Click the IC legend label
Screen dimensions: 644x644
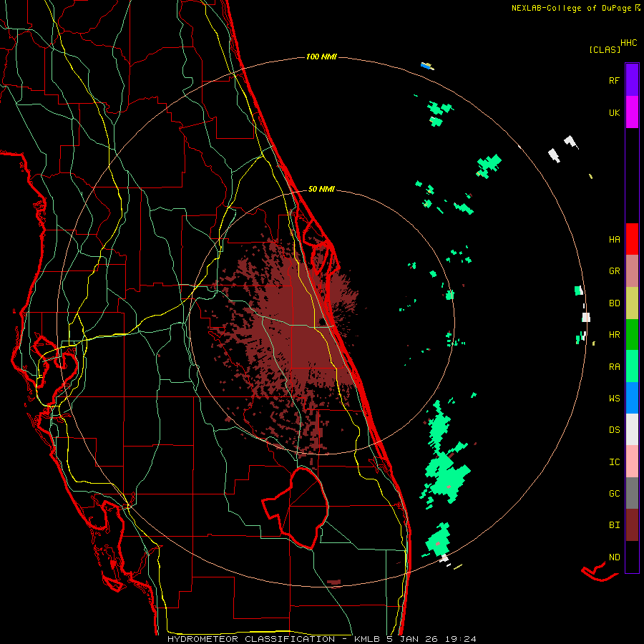(614, 462)
